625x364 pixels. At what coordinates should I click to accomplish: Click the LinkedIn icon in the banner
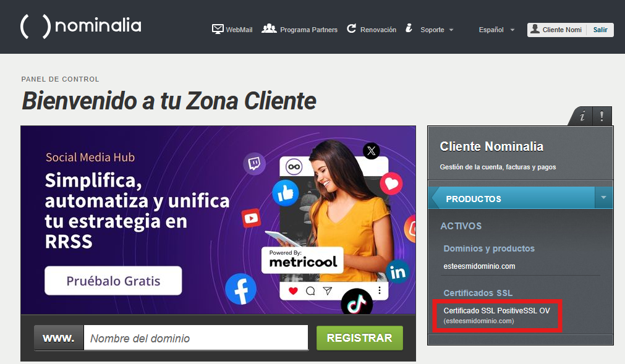(x=398, y=271)
